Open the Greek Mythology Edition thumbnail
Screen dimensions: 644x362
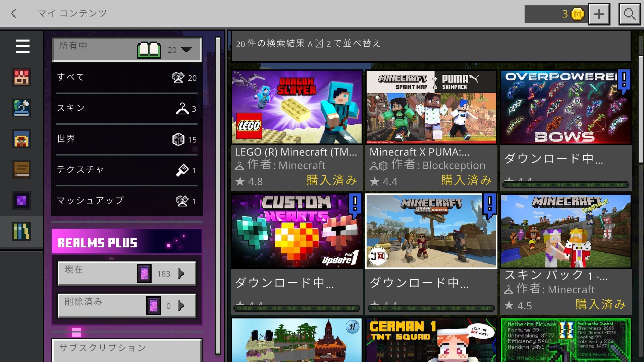tap(431, 231)
